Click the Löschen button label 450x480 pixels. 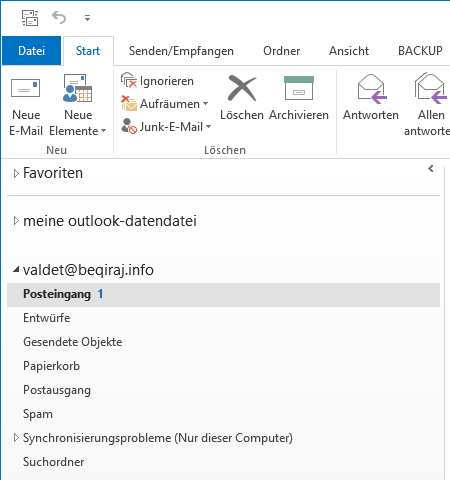tap(242, 115)
